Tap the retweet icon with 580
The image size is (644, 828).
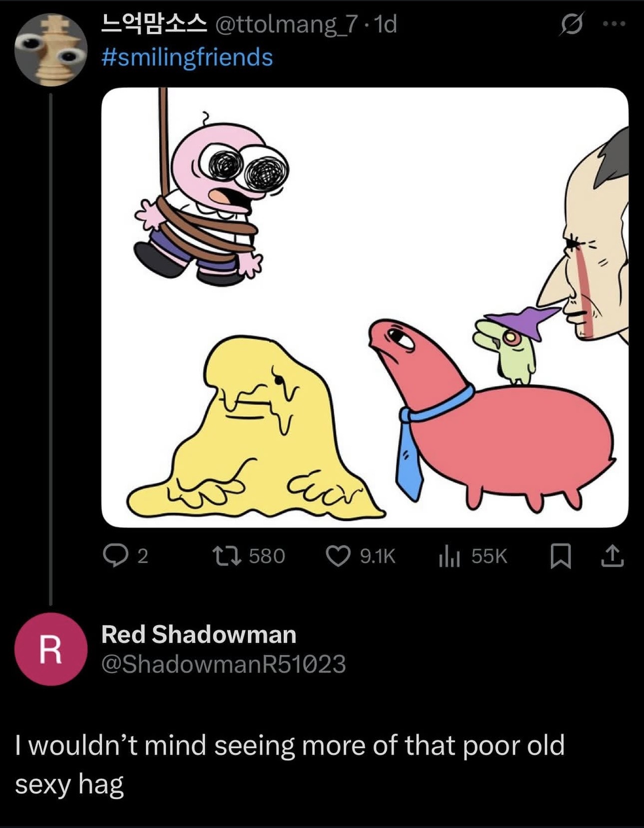tap(226, 556)
